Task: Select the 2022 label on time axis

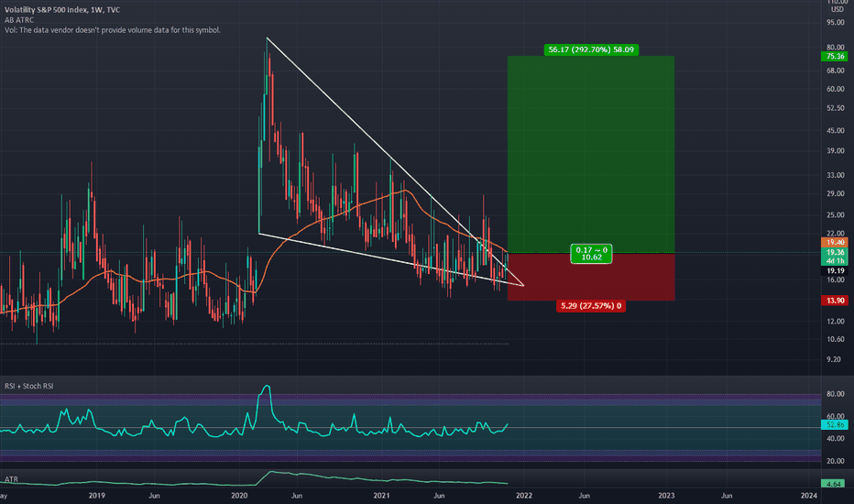Action: click(x=524, y=495)
